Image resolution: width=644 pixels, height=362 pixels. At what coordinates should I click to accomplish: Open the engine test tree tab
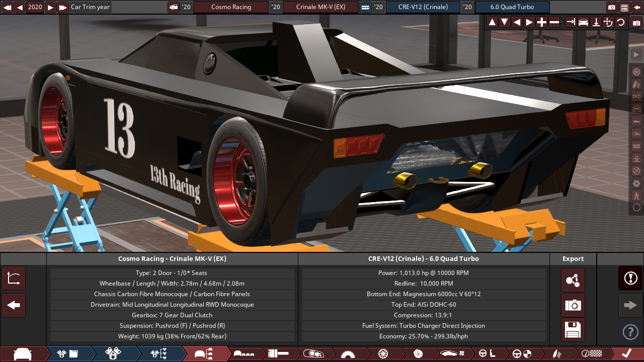pyautogui.click(x=159, y=354)
